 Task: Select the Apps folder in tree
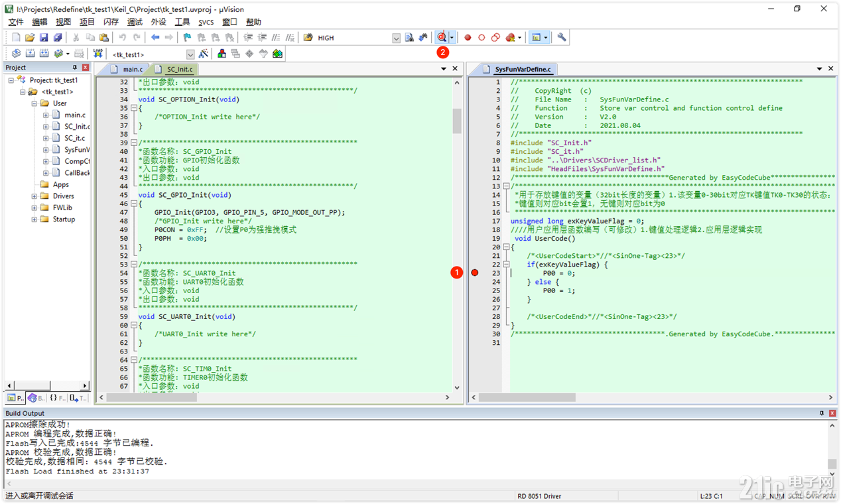61,184
